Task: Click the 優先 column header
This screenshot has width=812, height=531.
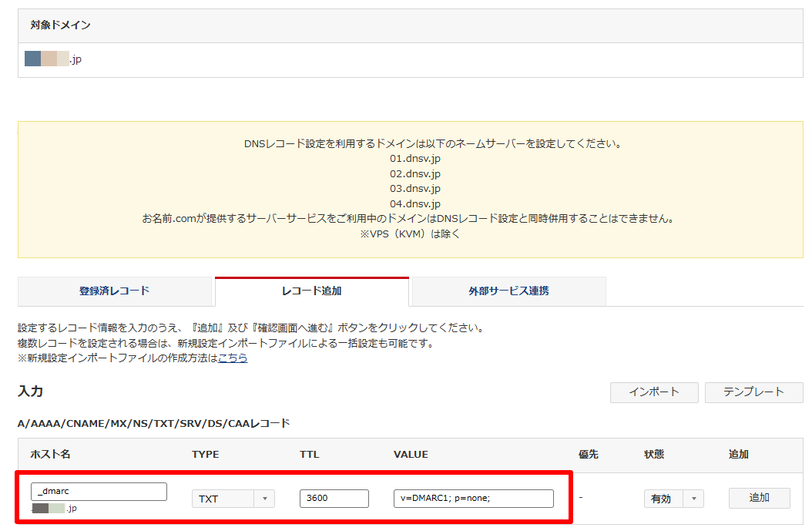Action: [x=588, y=455]
